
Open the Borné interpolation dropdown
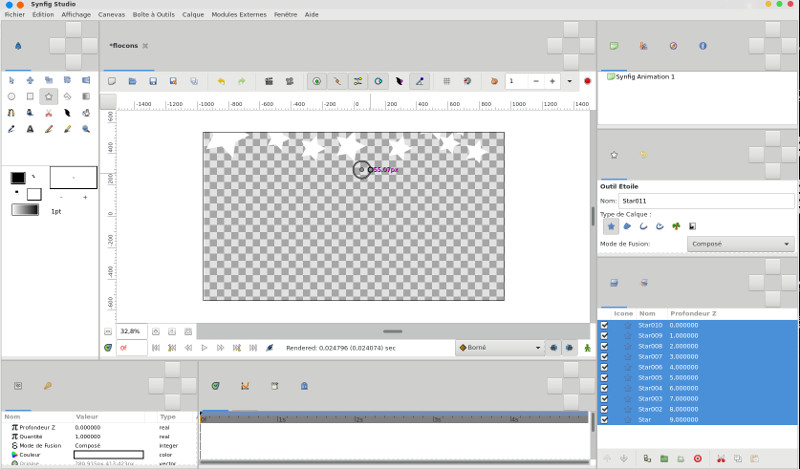tap(498, 348)
